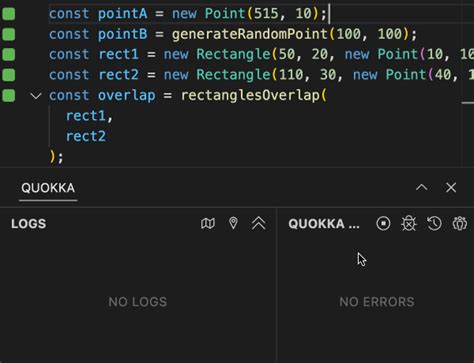Click coverage indicator beside overlap line

pos(9,95)
